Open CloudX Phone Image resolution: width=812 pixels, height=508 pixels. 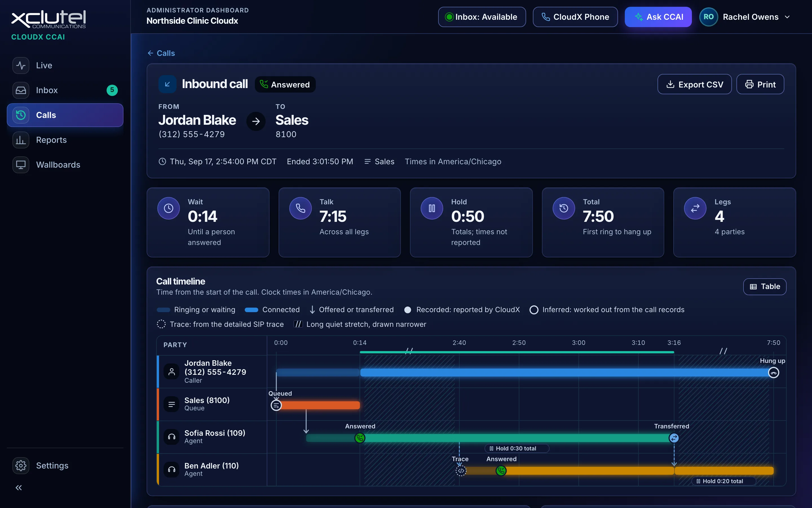[x=575, y=17]
